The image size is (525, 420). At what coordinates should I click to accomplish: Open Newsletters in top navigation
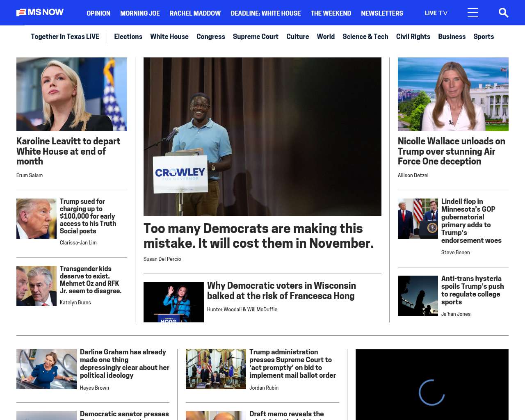(382, 13)
